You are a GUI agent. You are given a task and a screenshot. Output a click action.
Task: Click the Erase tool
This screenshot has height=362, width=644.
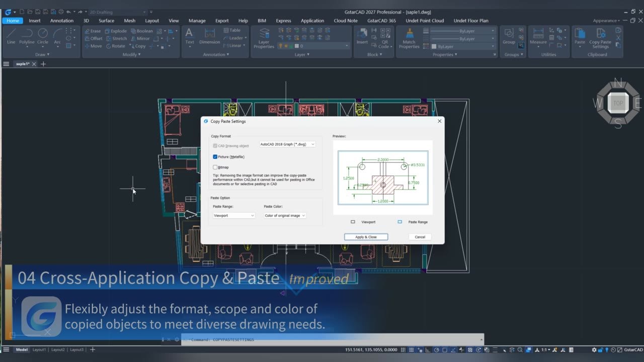(x=93, y=31)
